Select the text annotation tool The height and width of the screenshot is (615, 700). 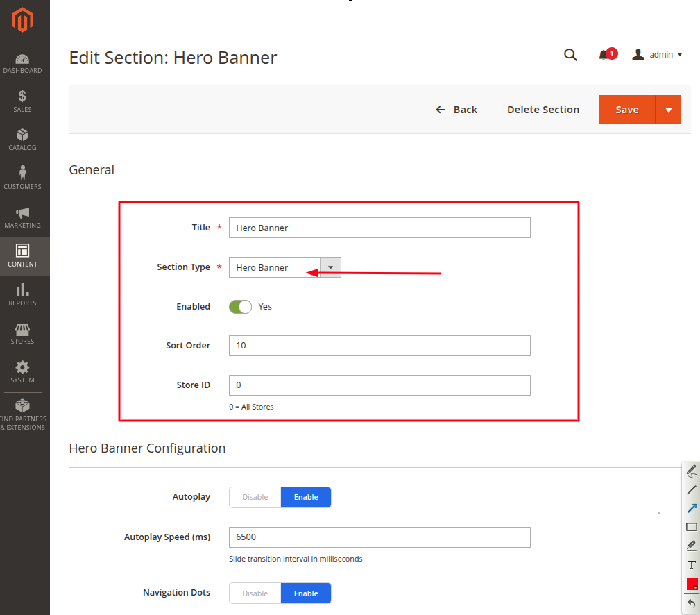click(x=692, y=564)
